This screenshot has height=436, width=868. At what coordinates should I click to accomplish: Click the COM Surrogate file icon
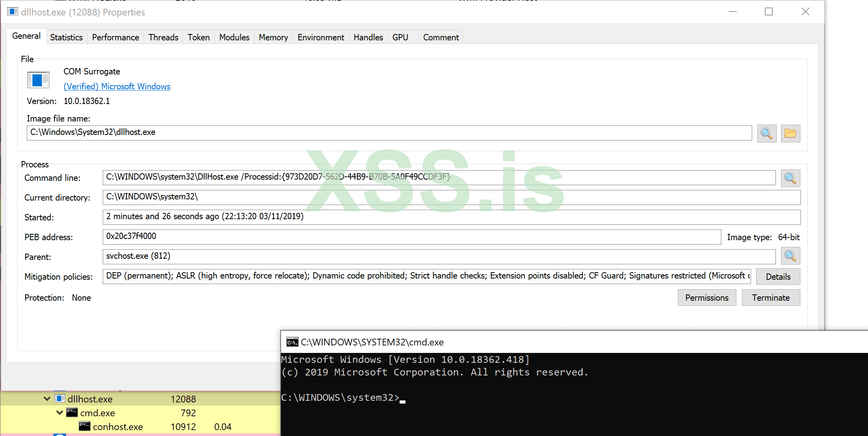38,80
